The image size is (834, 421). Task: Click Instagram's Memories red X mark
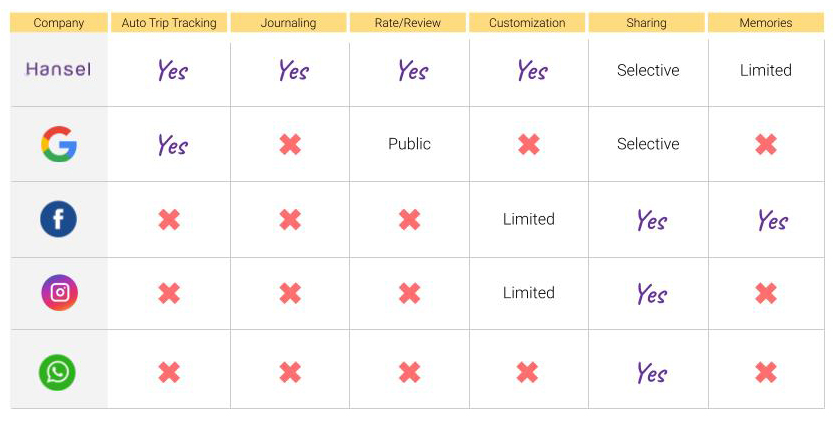pyautogui.click(x=766, y=293)
